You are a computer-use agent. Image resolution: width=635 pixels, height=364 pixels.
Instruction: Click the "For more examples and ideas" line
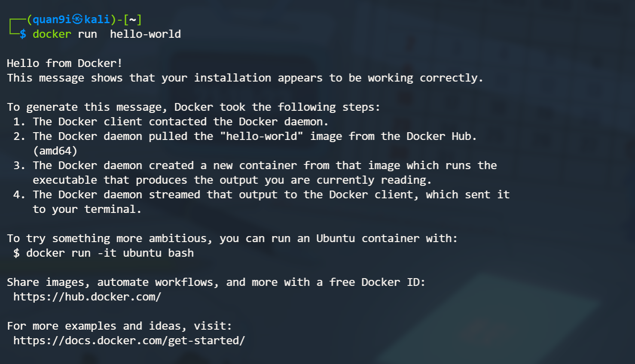(x=119, y=326)
